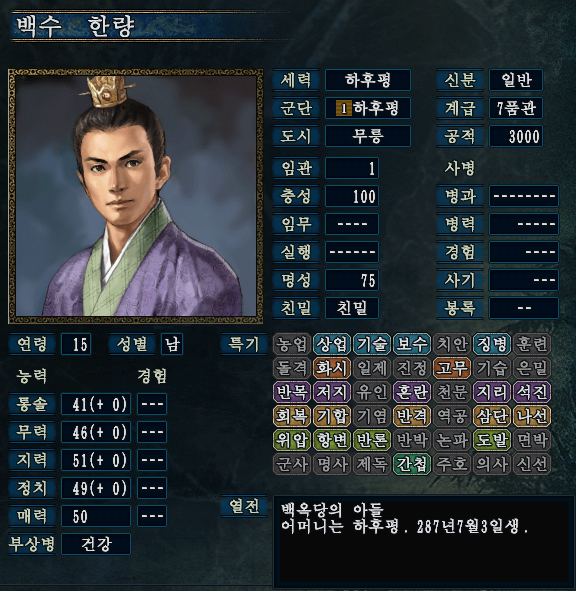Click the 혼란 skill badge
The width and height of the screenshot is (576, 591).
(412, 392)
